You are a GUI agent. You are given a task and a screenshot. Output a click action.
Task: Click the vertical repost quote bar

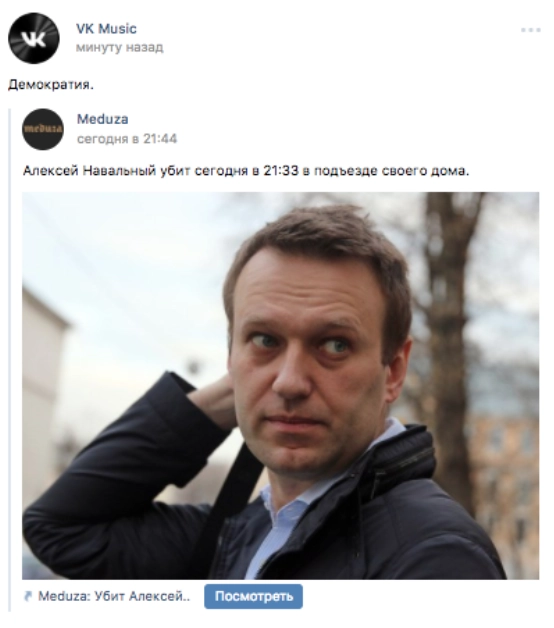point(10,360)
